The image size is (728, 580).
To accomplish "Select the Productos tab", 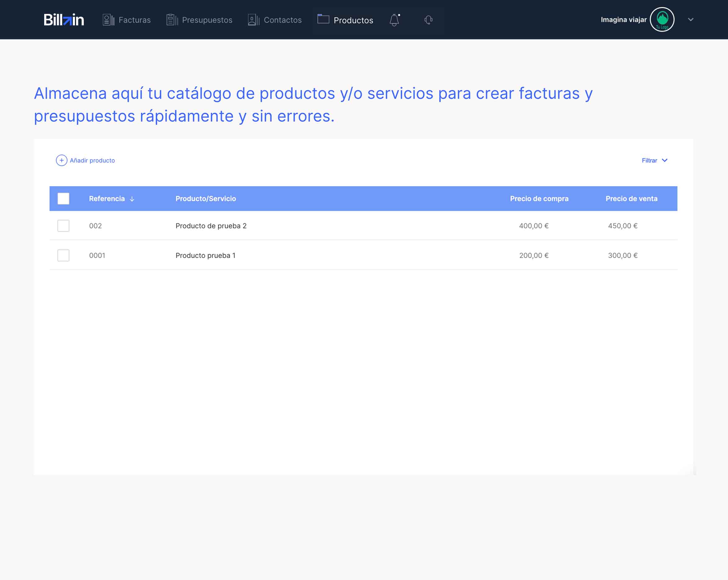I will point(353,20).
